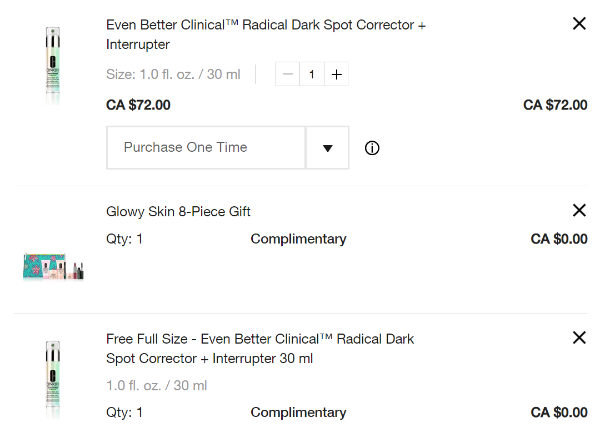Open the Glowy Skin gift set thumbnail
This screenshot has width=600, height=442.
tap(53, 265)
